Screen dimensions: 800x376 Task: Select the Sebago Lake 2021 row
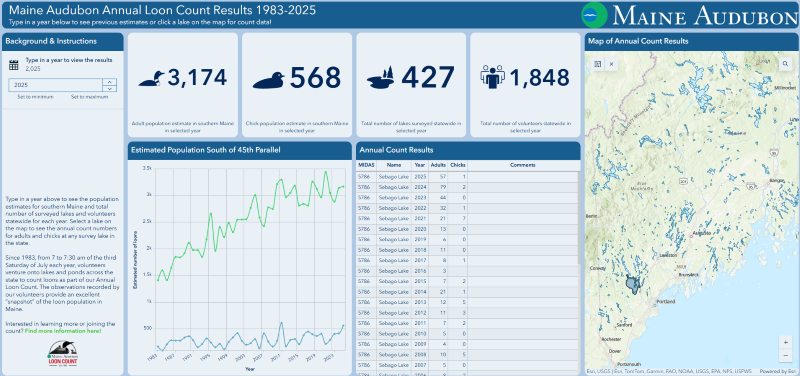point(466,218)
